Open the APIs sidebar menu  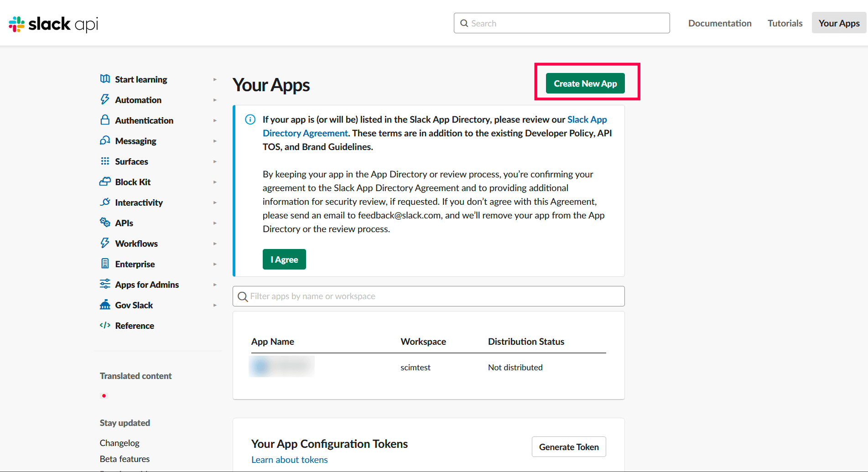coord(124,223)
